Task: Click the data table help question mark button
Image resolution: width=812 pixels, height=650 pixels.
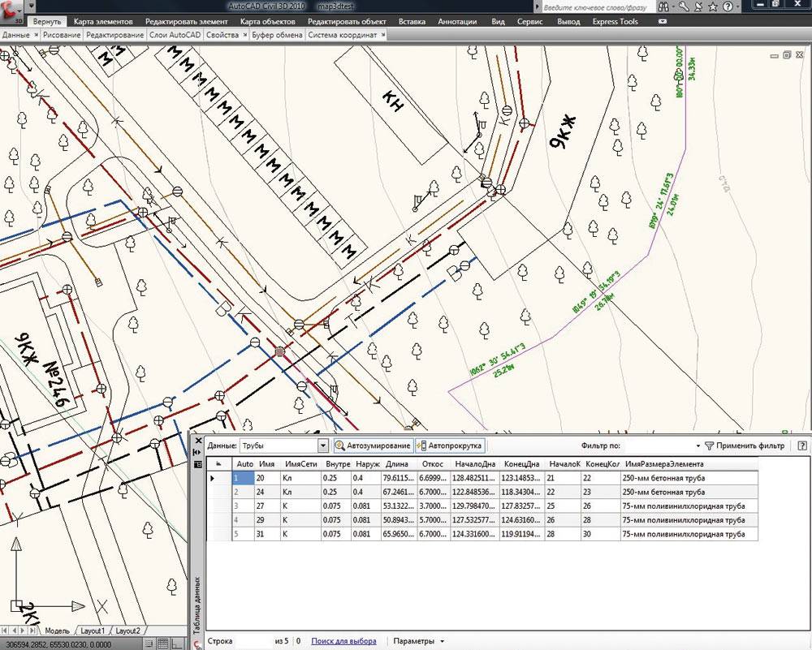Action: click(x=803, y=446)
